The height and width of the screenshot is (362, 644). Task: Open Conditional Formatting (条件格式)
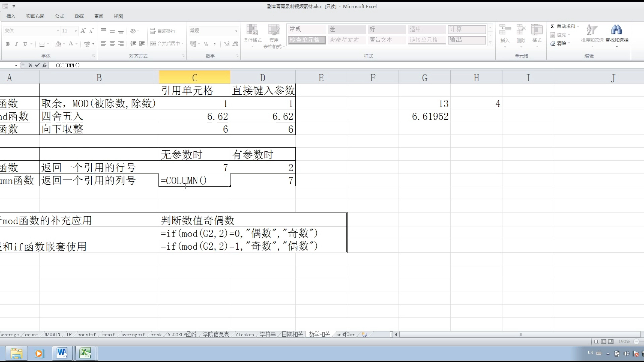tap(252, 34)
